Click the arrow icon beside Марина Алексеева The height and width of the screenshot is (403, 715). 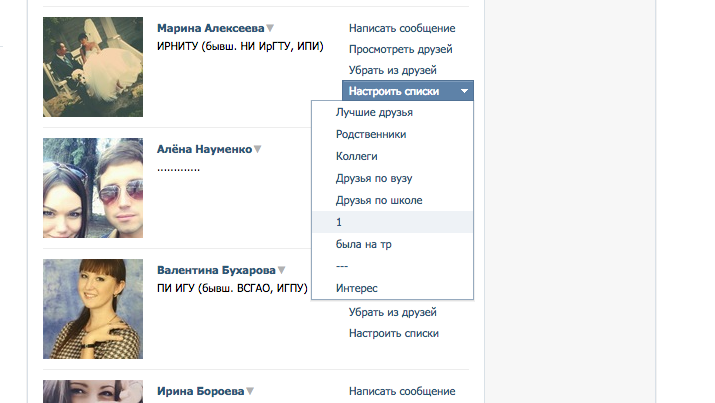point(270,28)
